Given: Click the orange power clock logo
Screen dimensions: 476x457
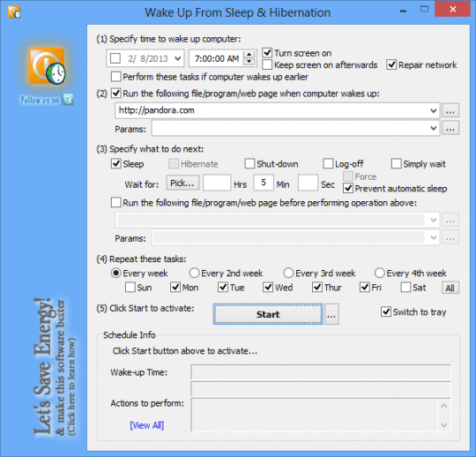Looking at the screenshot, I should [47, 65].
